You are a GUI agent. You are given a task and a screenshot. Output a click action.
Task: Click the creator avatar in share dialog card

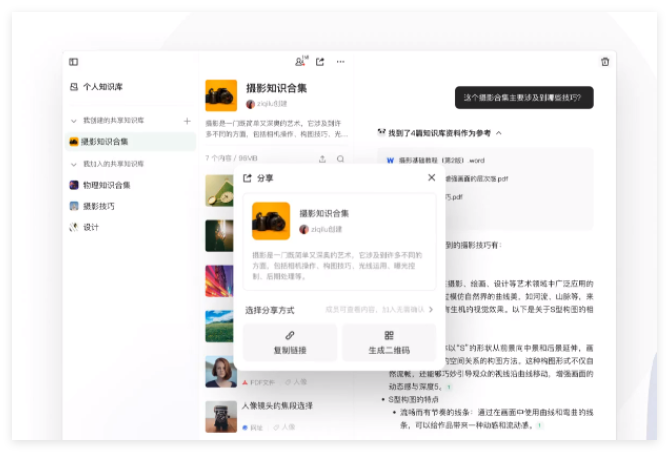[x=304, y=229]
